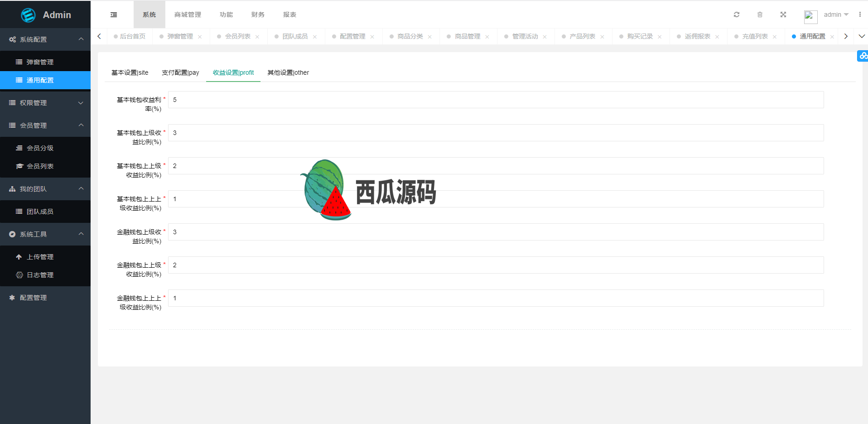The image size is (868, 424).
Task: Close the 产品列表 tab
Action: pyautogui.click(x=603, y=37)
